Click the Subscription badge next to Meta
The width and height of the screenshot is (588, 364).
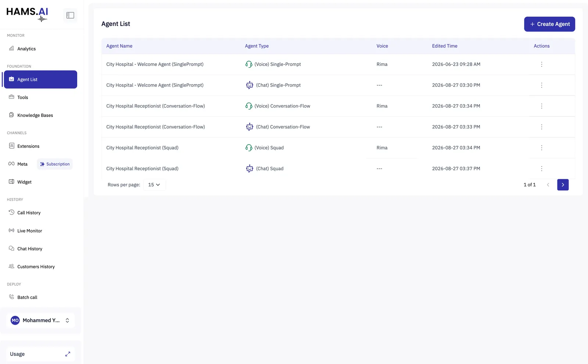coord(55,164)
